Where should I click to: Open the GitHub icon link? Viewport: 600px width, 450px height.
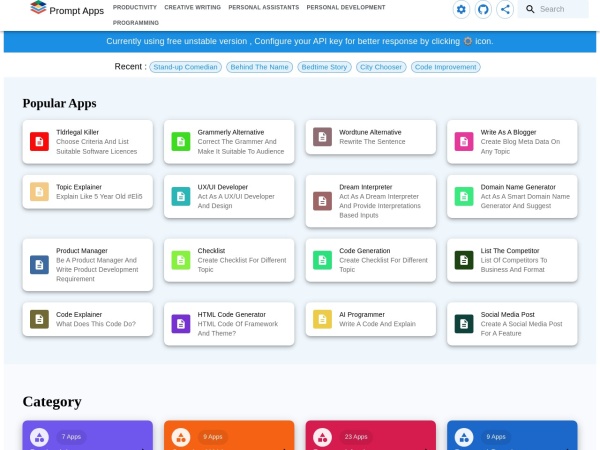[x=483, y=9]
